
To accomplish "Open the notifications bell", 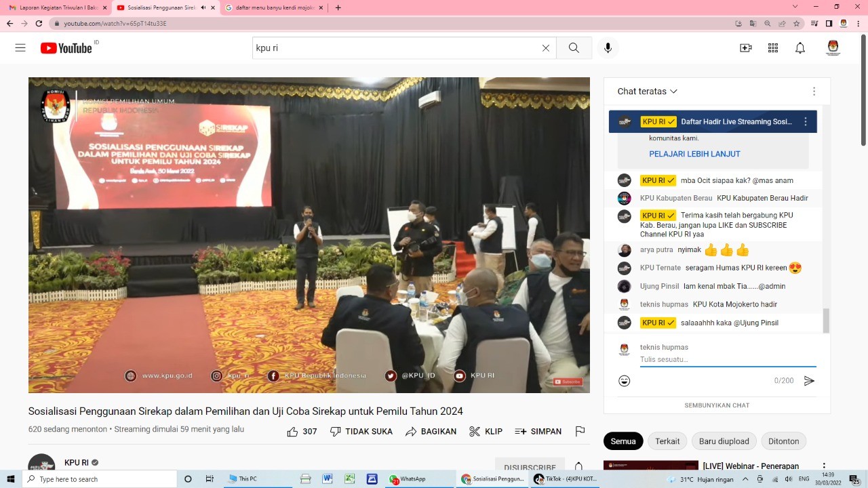I will (x=800, y=48).
